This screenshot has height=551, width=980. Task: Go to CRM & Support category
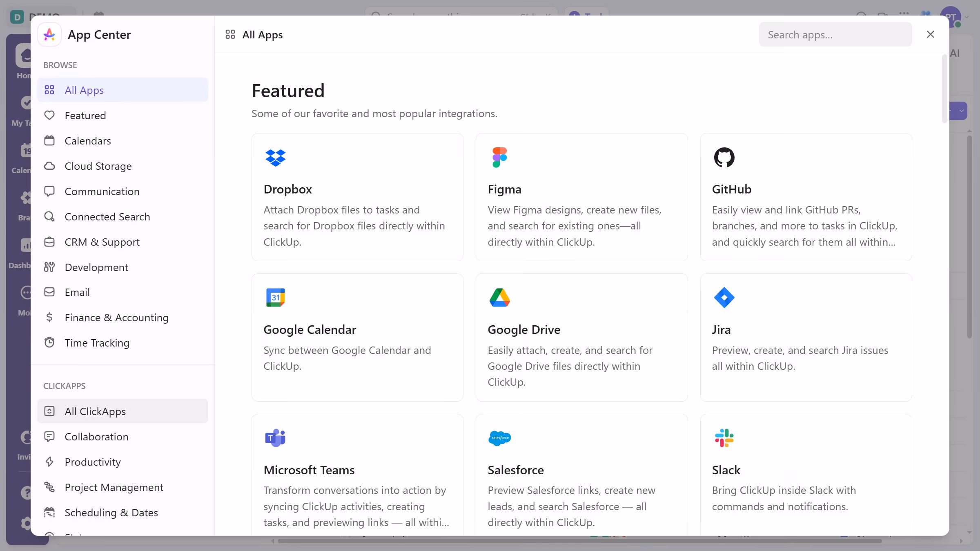click(x=122, y=242)
